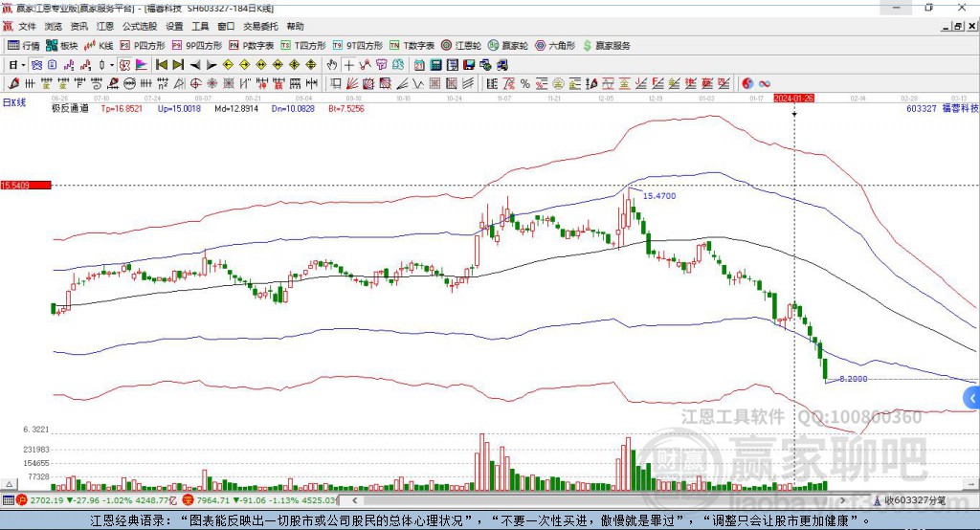Click the Up=15.0018 indicator value
This screenshot has height=530, width=980.
(x=179, y=109)
